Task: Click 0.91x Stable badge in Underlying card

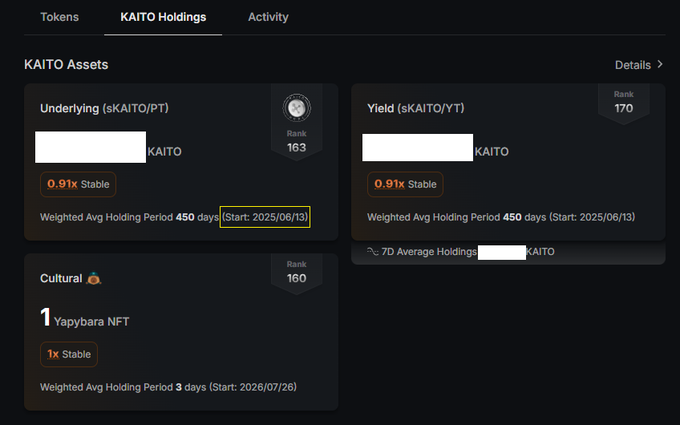Action: 78,184
